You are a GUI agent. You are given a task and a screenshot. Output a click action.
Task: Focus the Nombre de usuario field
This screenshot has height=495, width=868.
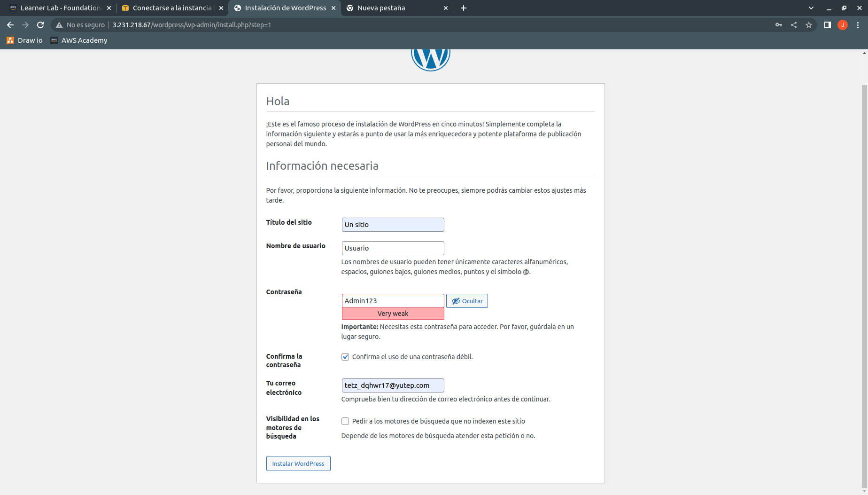click(x=393, y=248)
